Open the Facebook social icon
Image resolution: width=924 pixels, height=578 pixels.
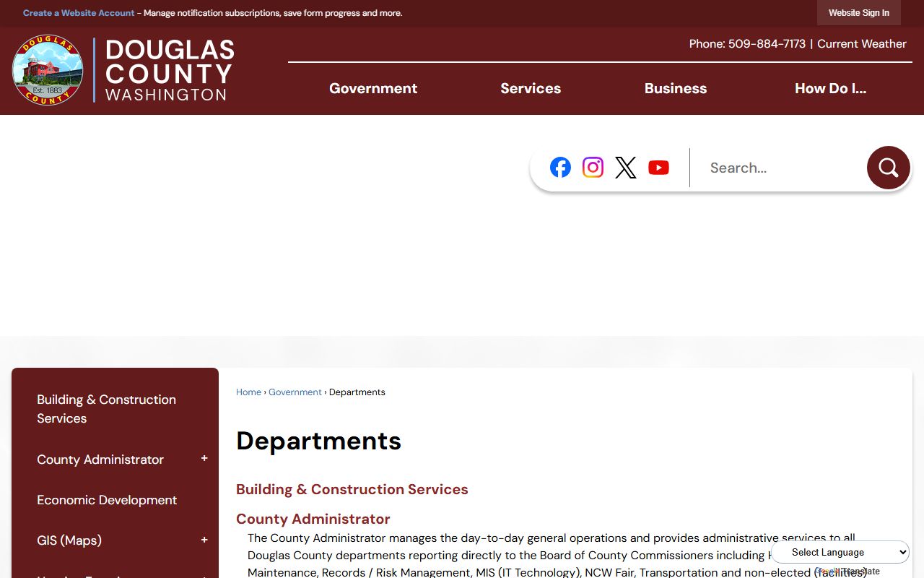[560, 168]
